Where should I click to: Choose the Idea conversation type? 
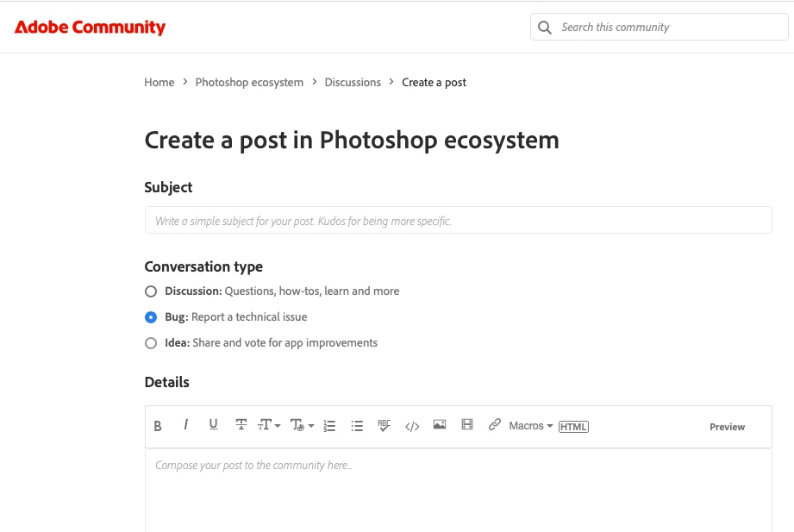(x=150, y=343)
